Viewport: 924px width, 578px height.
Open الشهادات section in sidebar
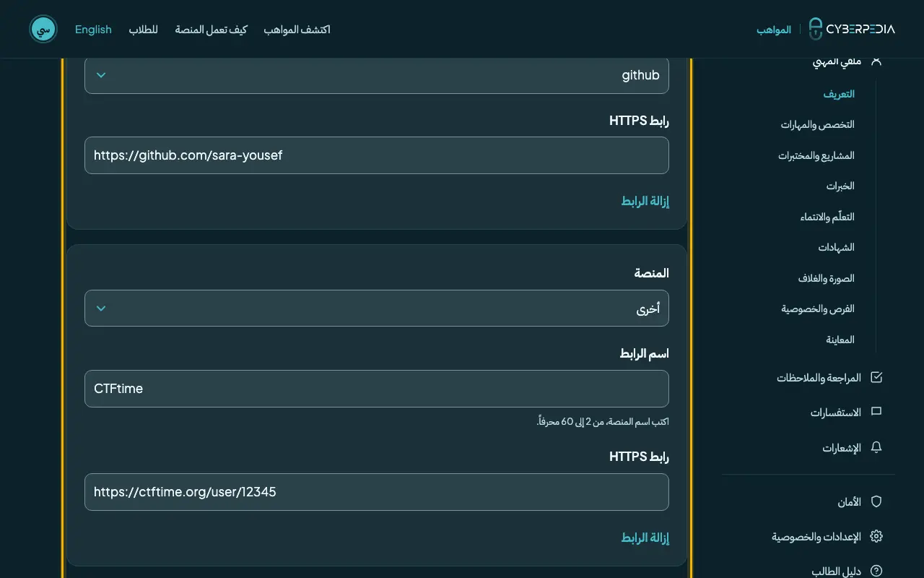click(837, 247)
